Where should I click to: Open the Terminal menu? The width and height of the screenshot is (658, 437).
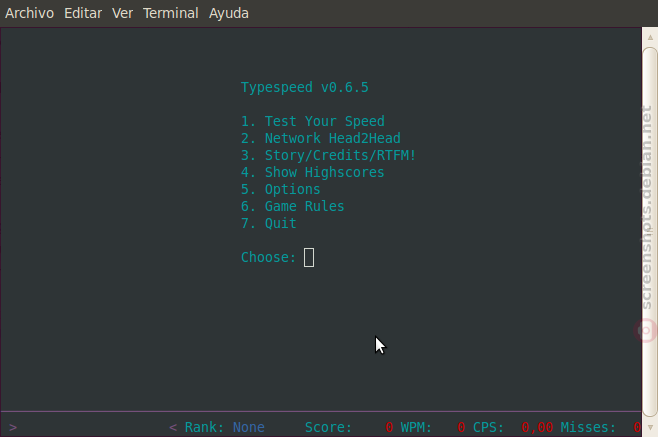(x=170, y=13)
